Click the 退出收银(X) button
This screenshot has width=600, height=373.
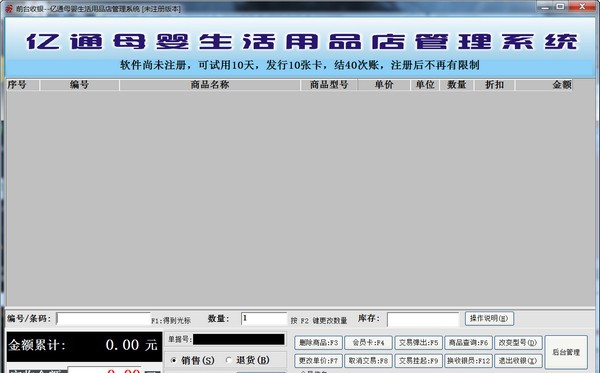[518, 361]
